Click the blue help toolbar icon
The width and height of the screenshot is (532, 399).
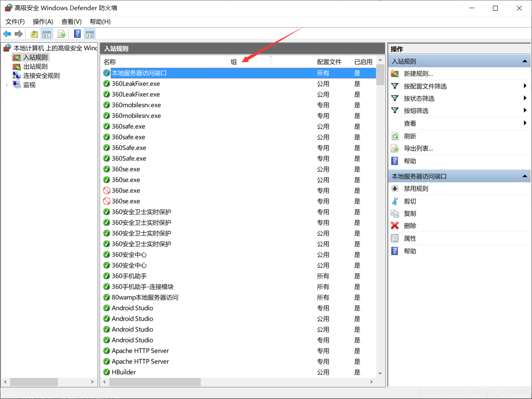click(x=77, y=34)
